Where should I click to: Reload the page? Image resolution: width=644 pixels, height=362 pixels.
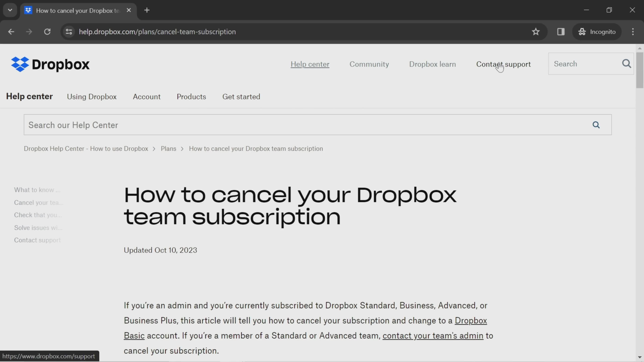47,32
